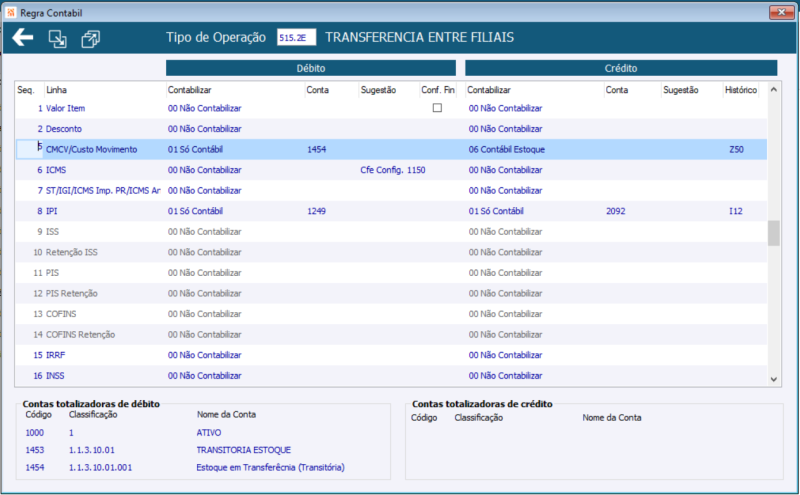Click the Tipo de Operação field 515.2E
800x495 pixels.
coord(296,37)
